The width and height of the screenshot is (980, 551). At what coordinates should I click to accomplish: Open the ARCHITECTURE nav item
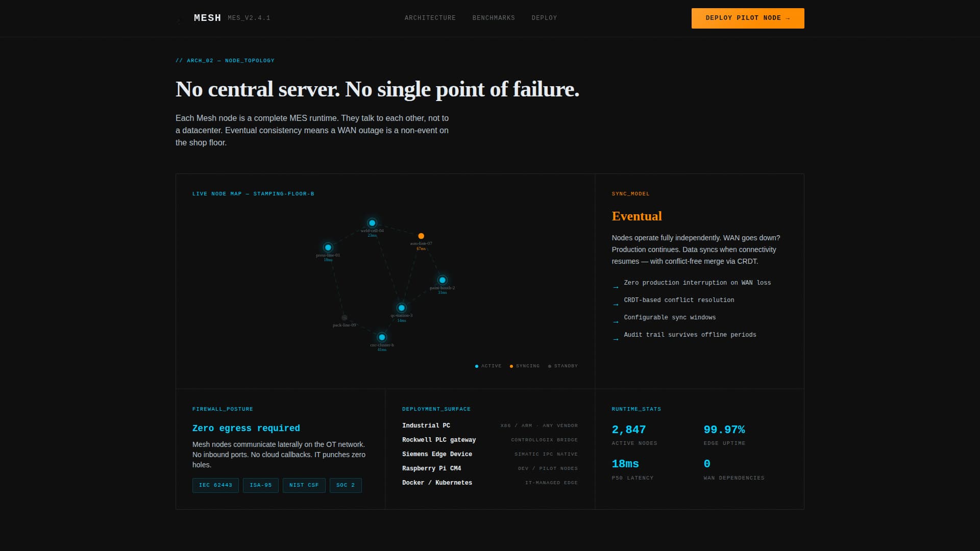pyautogui.click(x=430, y=18)
